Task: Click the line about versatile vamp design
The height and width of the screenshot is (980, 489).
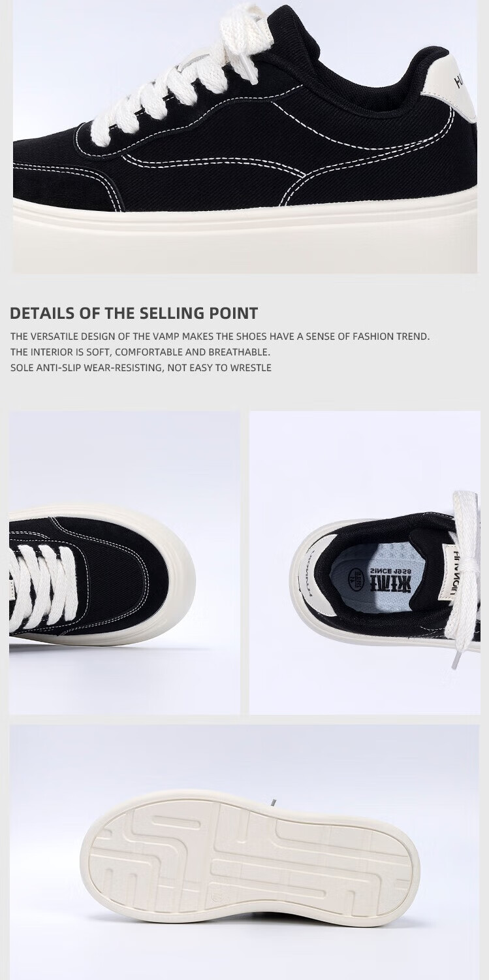Action: click(x=220, y=336)
